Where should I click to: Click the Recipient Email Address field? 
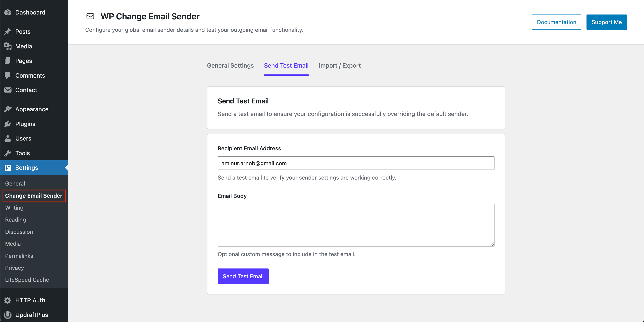(x=356, y=163)
